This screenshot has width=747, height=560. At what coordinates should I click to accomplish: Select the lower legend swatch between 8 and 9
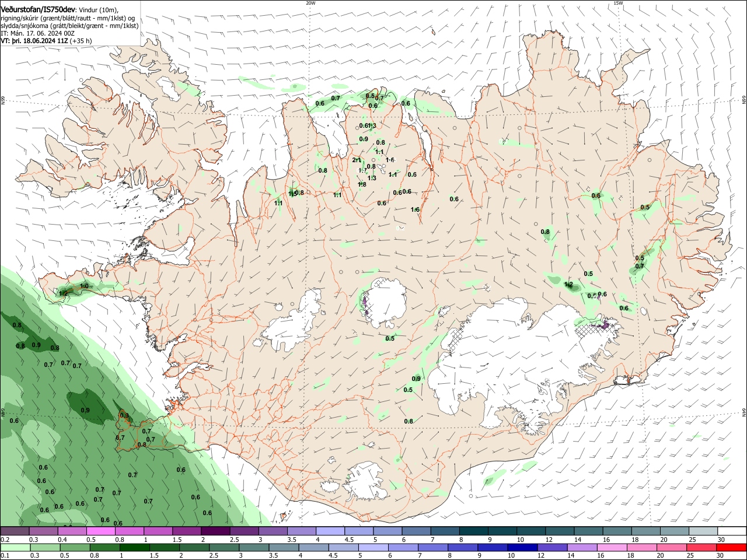pyautogui.click(x=463, y=547)
